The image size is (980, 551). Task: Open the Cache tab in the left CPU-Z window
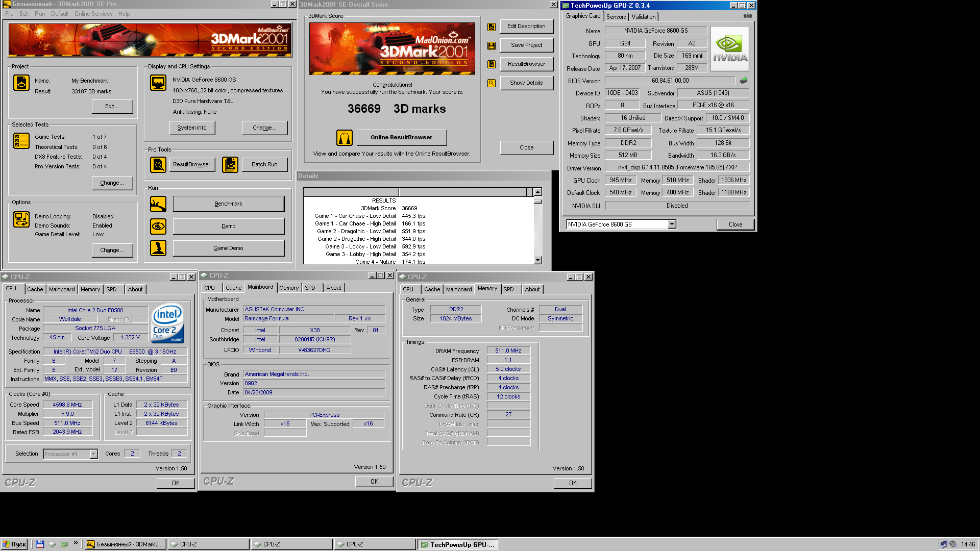pos(35,289)
